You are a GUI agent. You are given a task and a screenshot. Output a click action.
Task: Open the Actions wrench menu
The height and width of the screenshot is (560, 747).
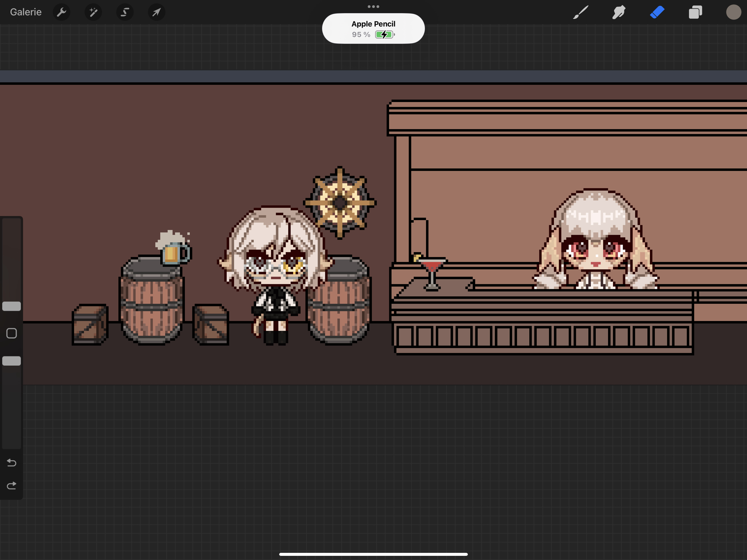(x=62, y=12)
